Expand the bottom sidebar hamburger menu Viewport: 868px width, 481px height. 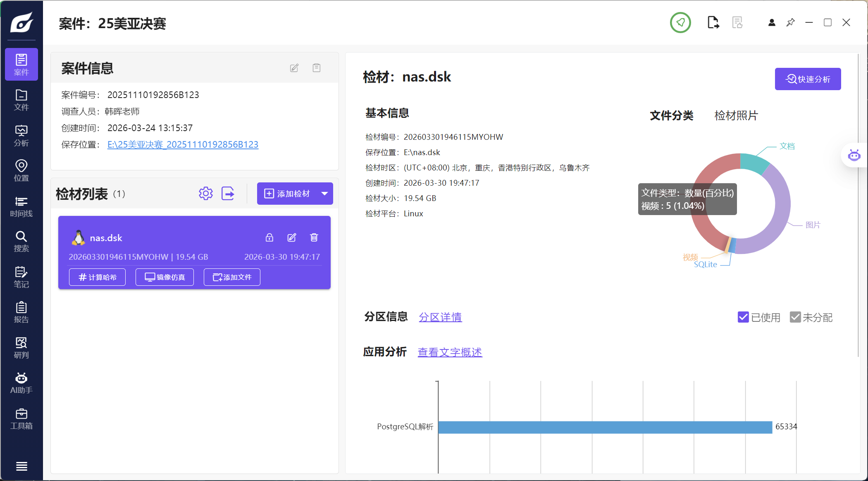tap(21, 466)
